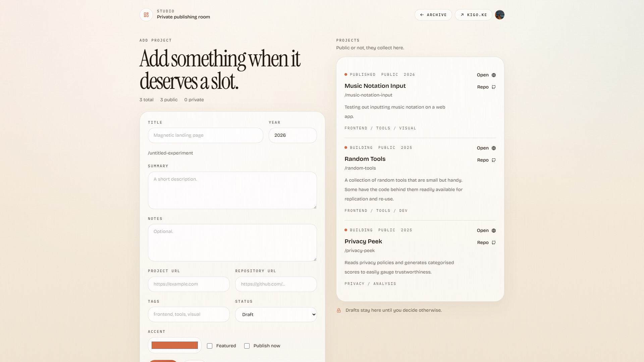This screenshot has height=362, width=644.
Task: Click the globe icon for Music Notation Input
Action: (494, 75)
